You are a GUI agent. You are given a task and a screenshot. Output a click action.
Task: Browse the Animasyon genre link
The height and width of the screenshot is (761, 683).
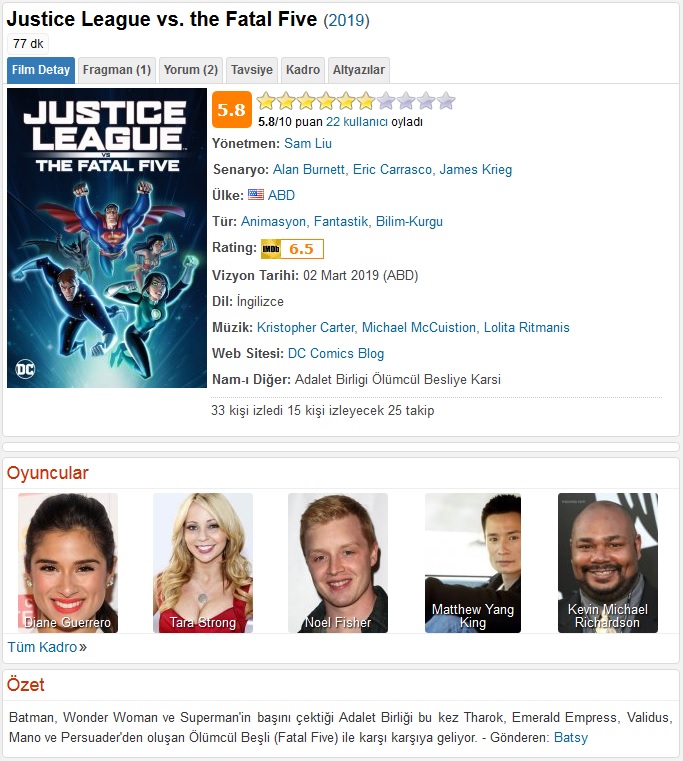pos(273,221)
